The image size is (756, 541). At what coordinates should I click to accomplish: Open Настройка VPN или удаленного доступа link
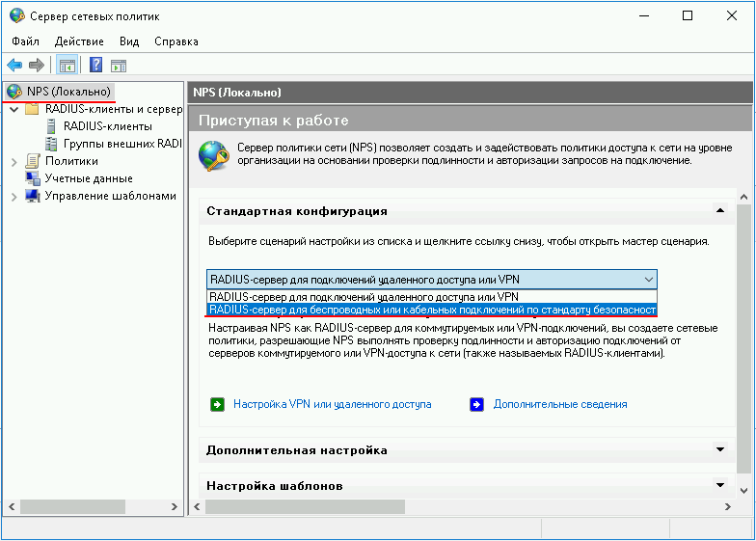point(332,404)
